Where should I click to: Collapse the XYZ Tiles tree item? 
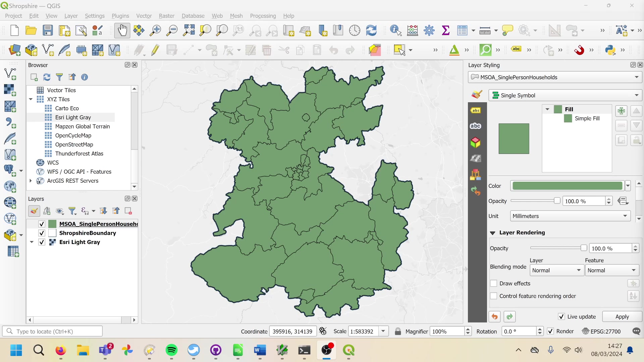click(x=31, y=99)
